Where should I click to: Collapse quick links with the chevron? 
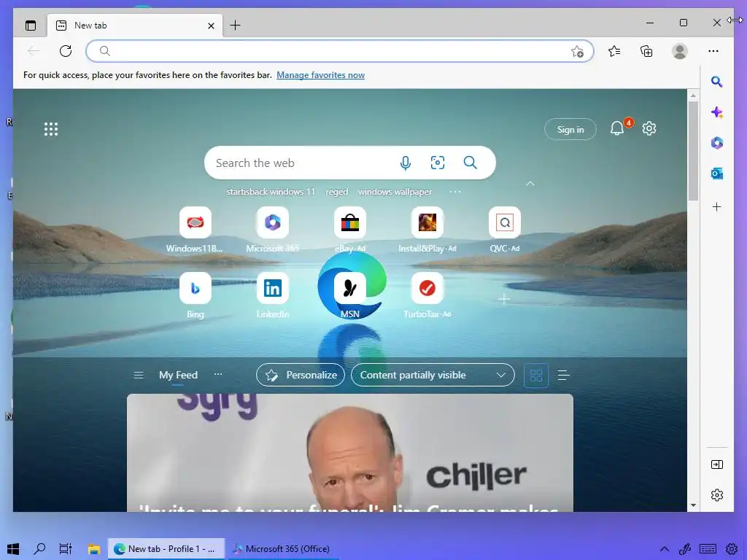click(530, 184)
